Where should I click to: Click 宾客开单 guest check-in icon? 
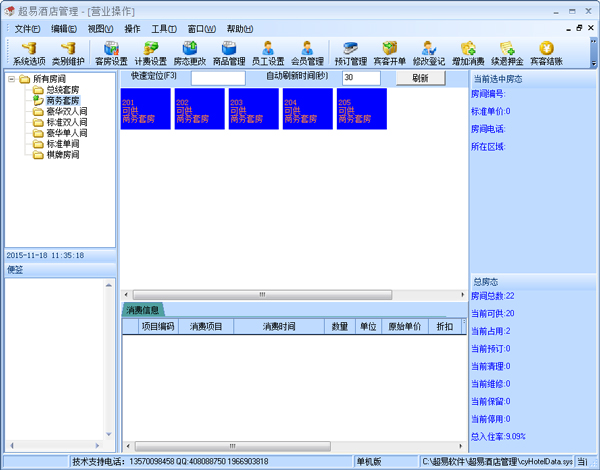(390, 54)
